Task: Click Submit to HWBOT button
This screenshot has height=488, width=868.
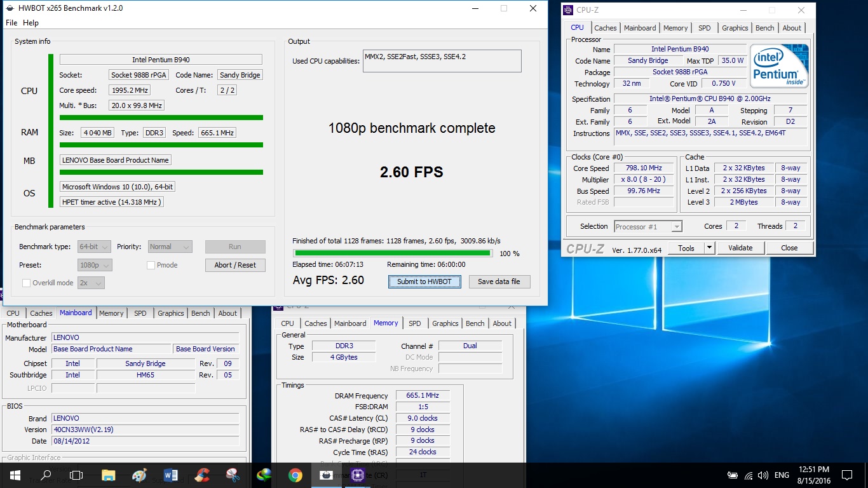Action: (x=424, y=281)
